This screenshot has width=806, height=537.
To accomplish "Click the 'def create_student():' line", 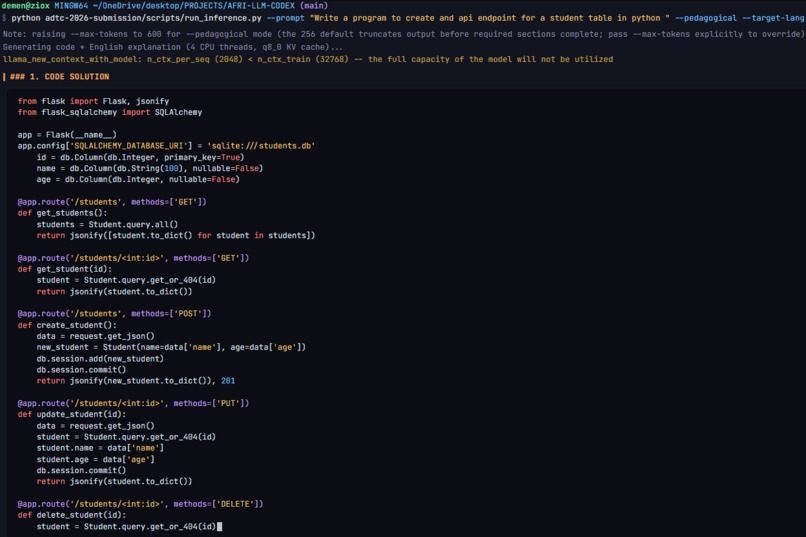I will coord(67,325).
